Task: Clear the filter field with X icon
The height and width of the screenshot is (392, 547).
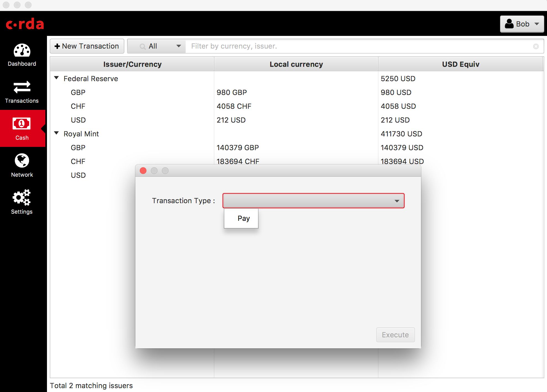Action: coord(536,46)
